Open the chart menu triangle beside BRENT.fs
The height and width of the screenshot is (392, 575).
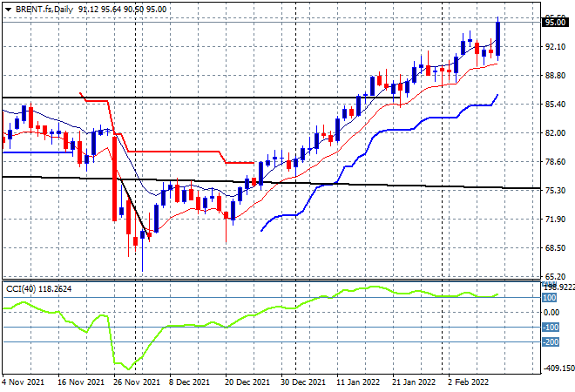tap(8, 10)
